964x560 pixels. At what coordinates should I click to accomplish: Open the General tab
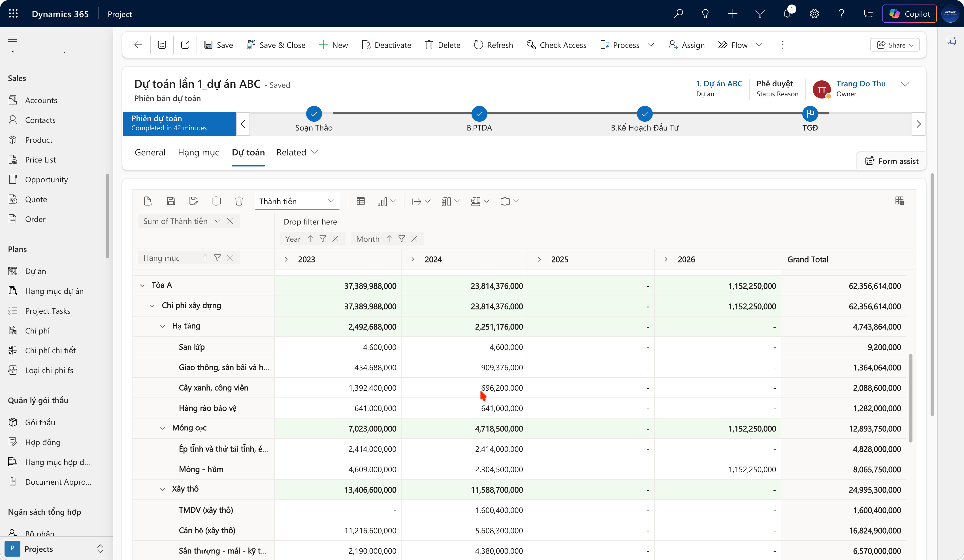coord(150,152)
